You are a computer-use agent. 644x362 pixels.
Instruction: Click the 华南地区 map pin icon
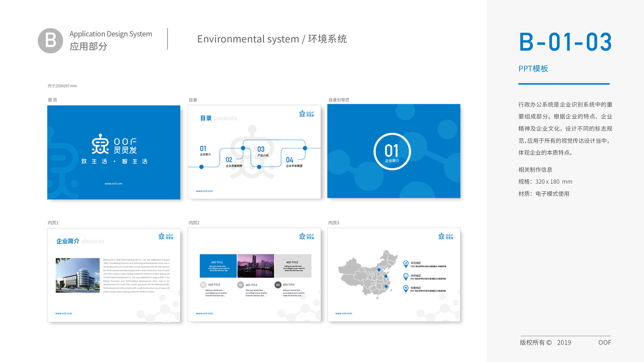[406, 289]
